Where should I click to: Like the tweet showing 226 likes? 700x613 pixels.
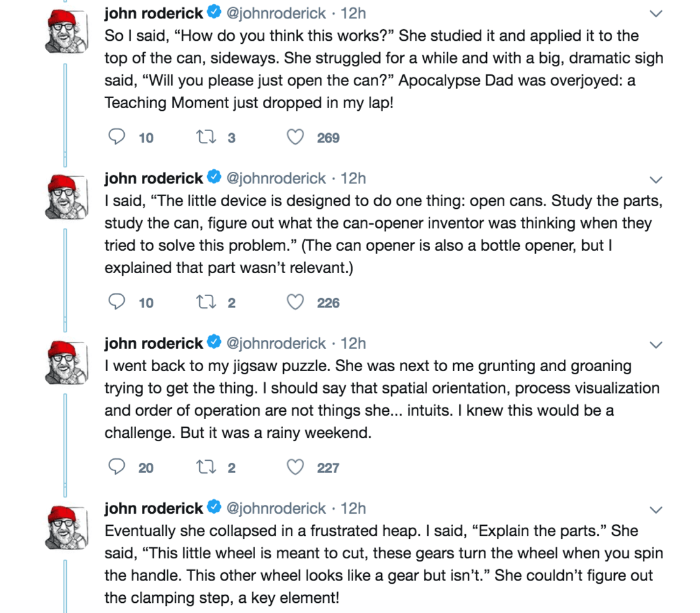(295, 302)
